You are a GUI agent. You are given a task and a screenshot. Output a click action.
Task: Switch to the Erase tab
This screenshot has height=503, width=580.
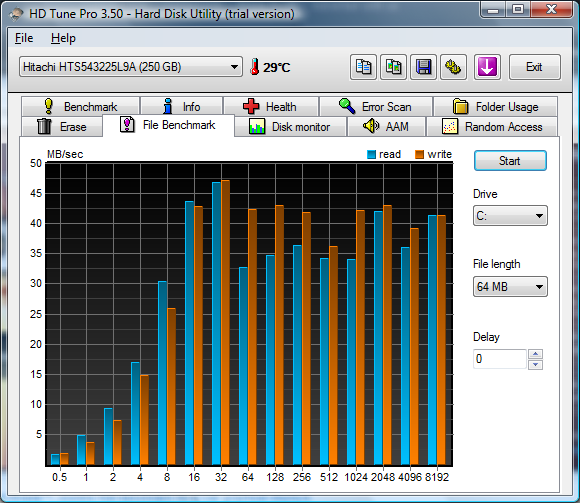[62, 126]
